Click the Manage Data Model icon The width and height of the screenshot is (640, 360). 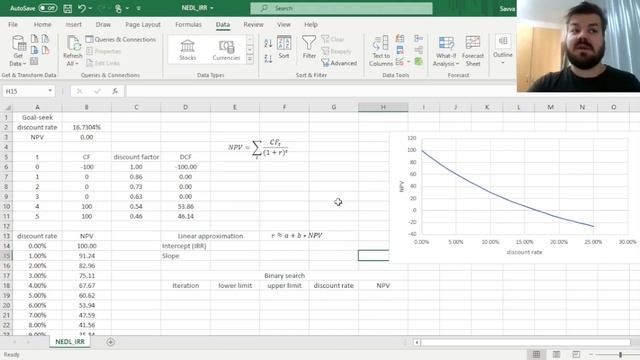[x=418, y=62]
